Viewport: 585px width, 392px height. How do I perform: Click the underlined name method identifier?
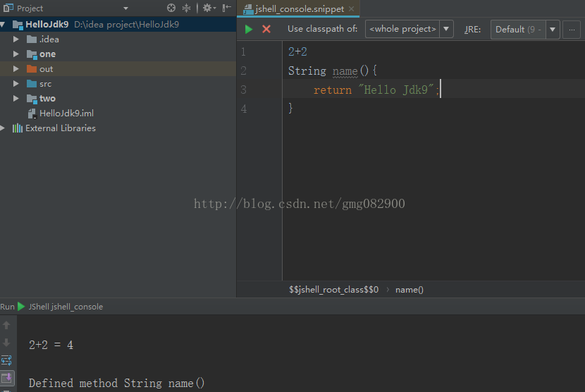pos(345,71)
